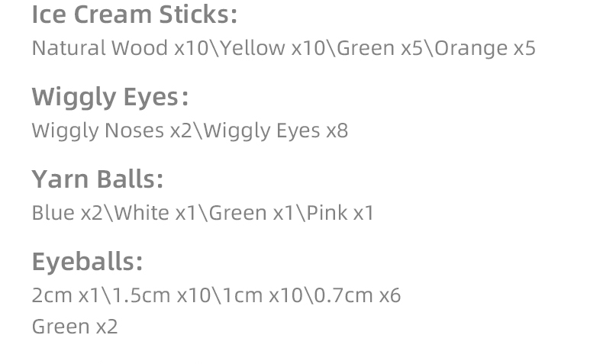The width and height of the screenshot is (603, 364).
Task: Click the bold "Wiggly Eyes:" section heading
Action: click(x=110, y=97)
